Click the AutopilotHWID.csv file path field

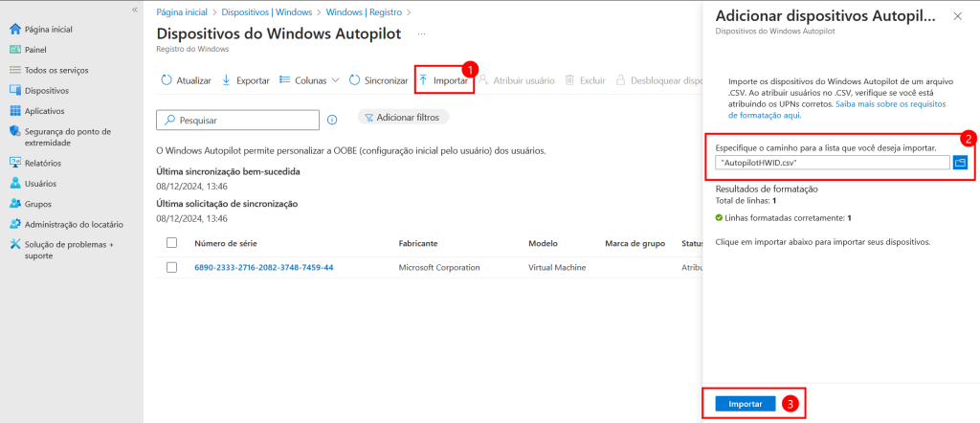(x=833, y=163)
